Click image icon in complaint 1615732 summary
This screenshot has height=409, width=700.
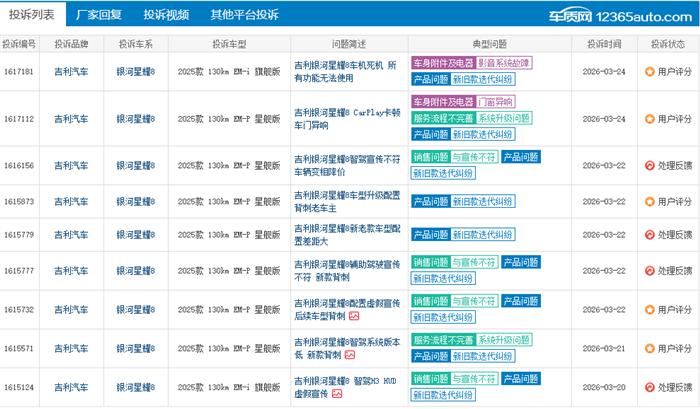pos(353,316)
